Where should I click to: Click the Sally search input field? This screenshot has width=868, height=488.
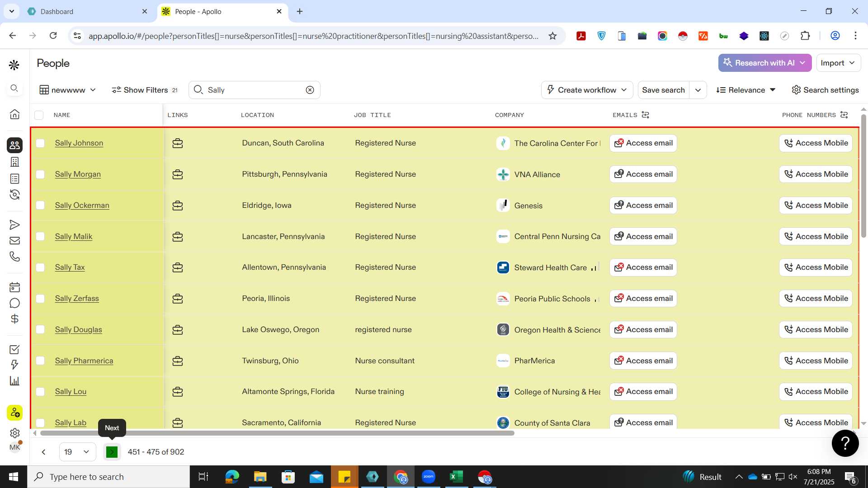point(255,90)
